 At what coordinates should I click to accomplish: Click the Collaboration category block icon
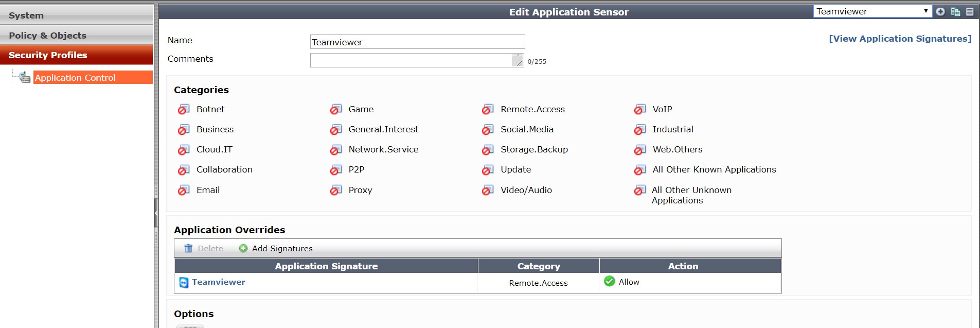click(184, 170)
